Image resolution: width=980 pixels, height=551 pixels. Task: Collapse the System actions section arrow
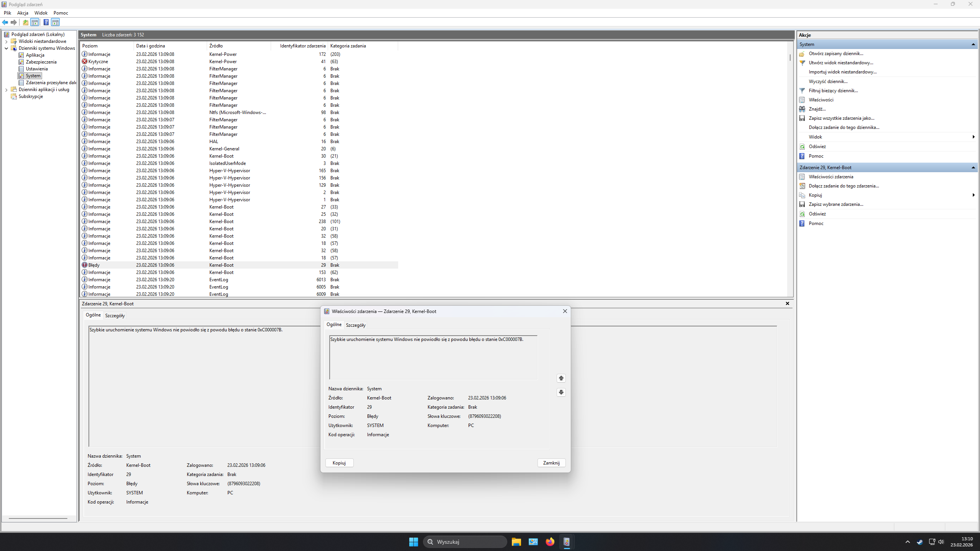coord(973,44)
